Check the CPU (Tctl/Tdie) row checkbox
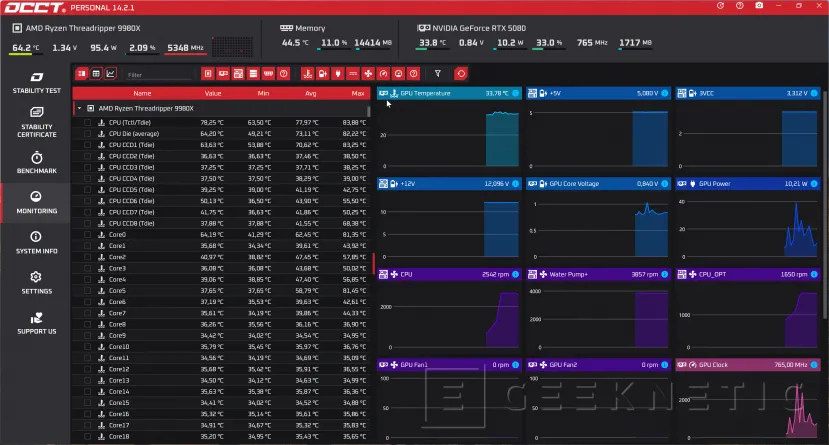Image resolution: width=829 pixels, height=445 pixels. coord(87,122)
